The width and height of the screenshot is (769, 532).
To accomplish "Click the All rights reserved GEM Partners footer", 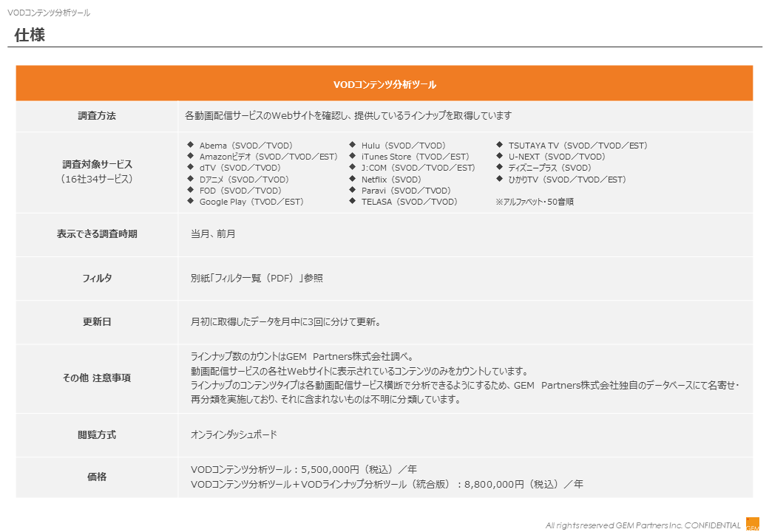I will point(643,525).
